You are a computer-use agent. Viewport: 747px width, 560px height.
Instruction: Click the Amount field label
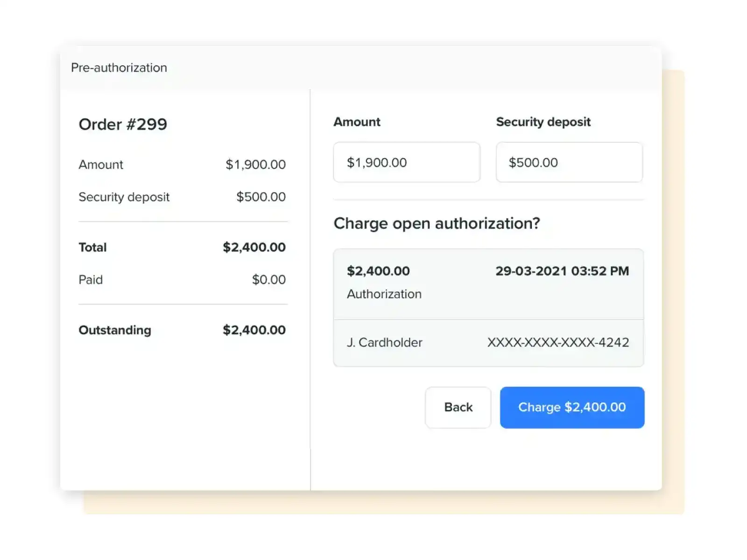(356, 122)
